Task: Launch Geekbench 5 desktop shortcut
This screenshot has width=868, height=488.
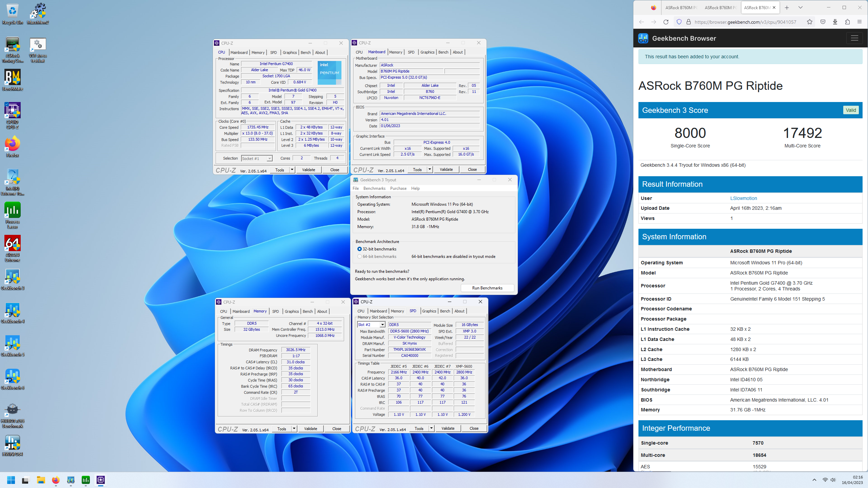Action: click(x=13, y=346)
